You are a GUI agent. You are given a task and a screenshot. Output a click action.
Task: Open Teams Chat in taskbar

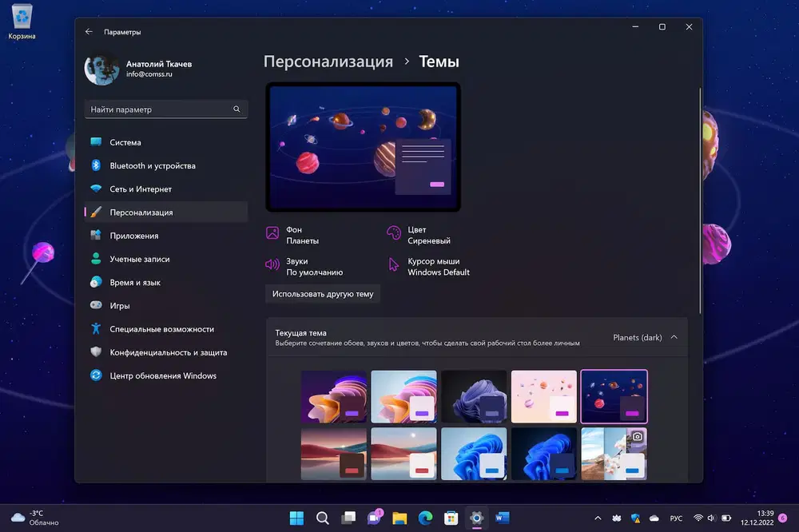(375, 518)
